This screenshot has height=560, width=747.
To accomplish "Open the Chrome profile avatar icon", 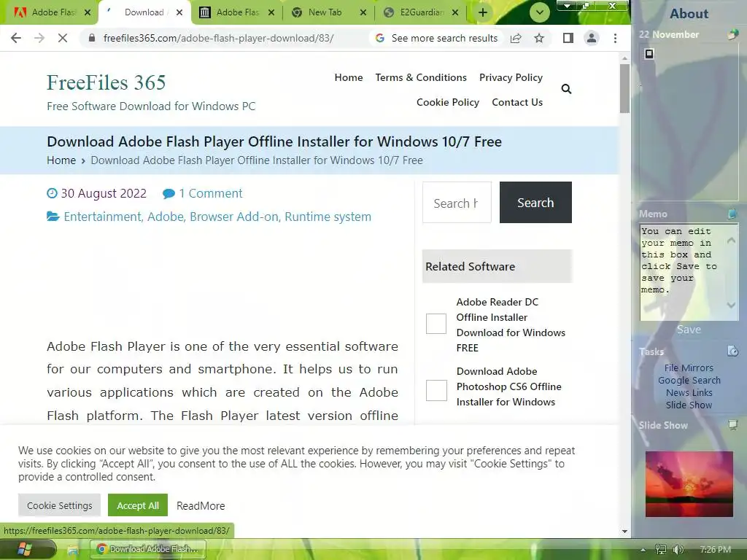I will coord(591,38).
